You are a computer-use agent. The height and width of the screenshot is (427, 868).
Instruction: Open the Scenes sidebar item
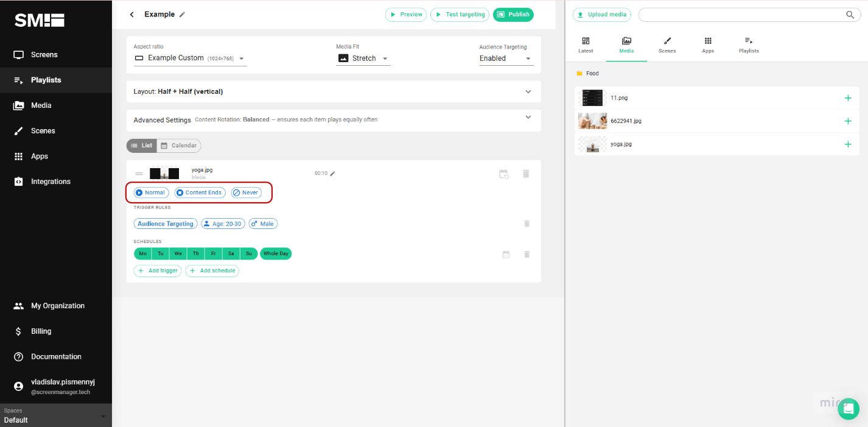pyautogui.click(x=43, y=130)
